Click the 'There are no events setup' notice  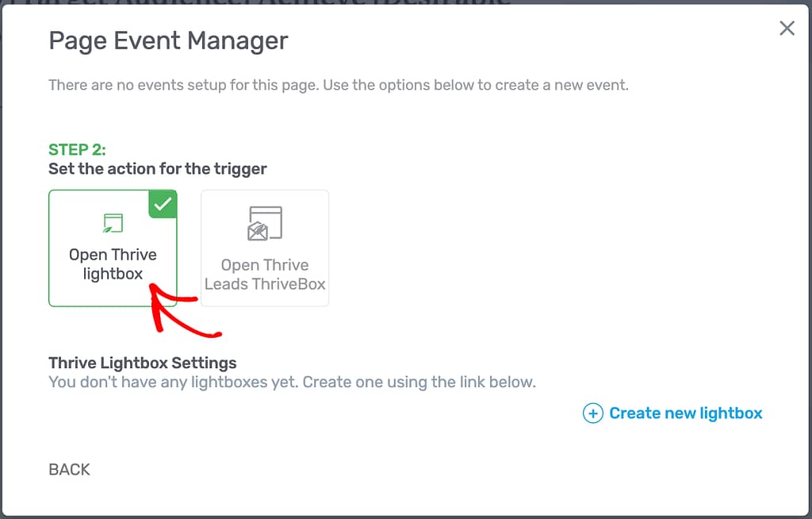tap(339, 85)
